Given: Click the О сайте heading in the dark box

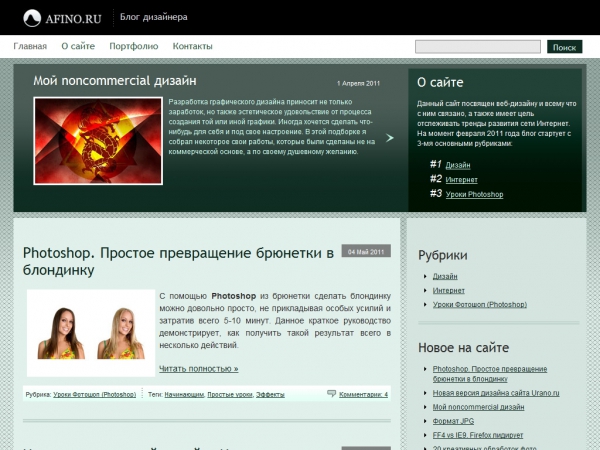Looking at the screenshot, I should [x=440, y=82].
